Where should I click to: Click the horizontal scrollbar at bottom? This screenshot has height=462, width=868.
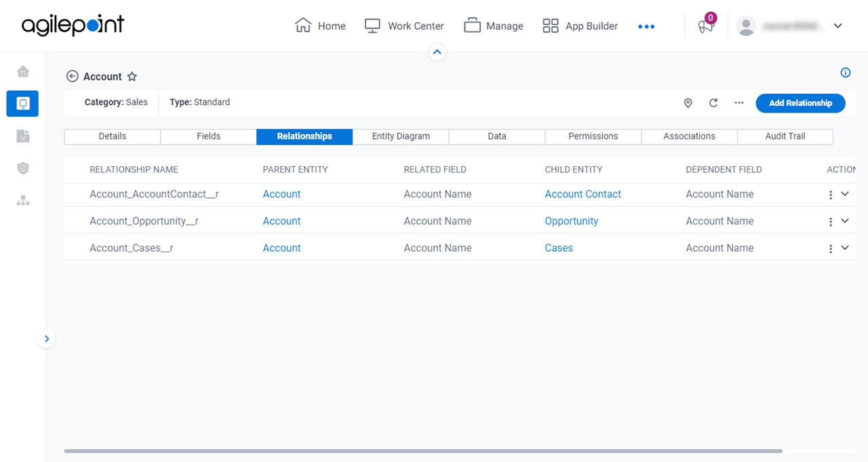(423, 450)
